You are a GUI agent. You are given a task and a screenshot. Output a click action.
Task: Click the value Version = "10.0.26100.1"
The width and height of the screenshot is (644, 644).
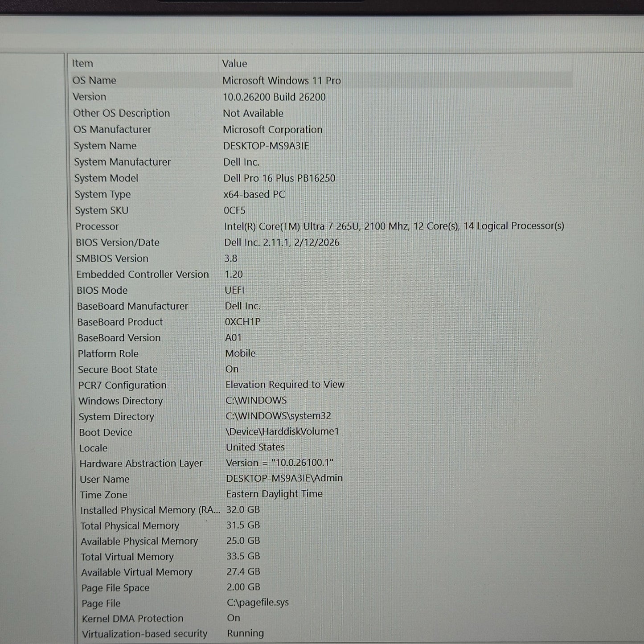pyautogui.click(x=280, y=463)
